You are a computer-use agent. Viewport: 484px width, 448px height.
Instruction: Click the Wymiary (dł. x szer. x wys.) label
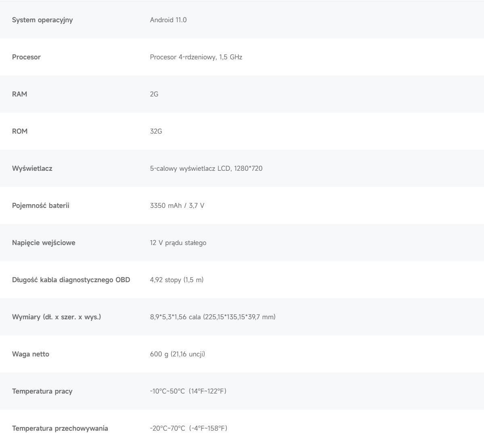pyautogui.click(x=56, y=317)
